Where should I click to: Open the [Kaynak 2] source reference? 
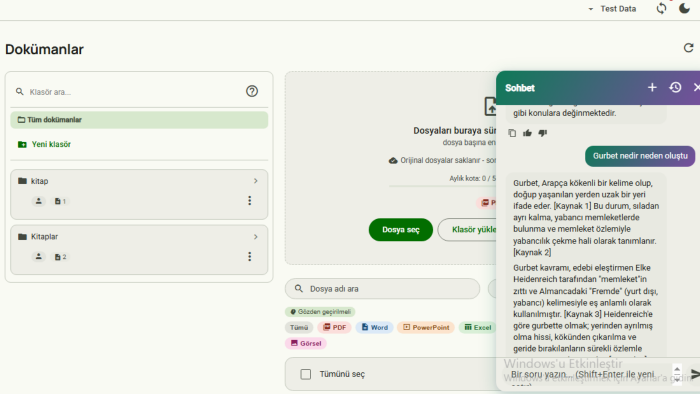tap(532, 252)
